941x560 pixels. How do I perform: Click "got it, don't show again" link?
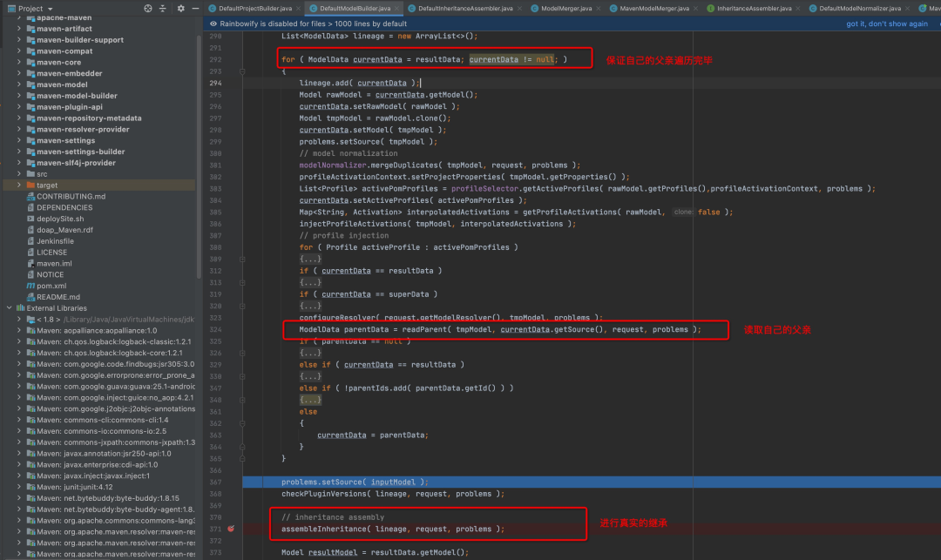click(887, 24)
